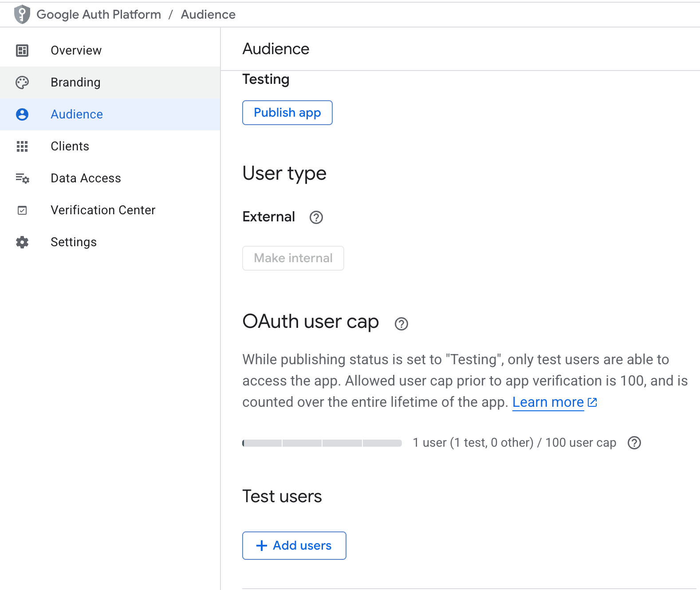
Task: Open help icon after 100 user cap
Action: [634, 443]
